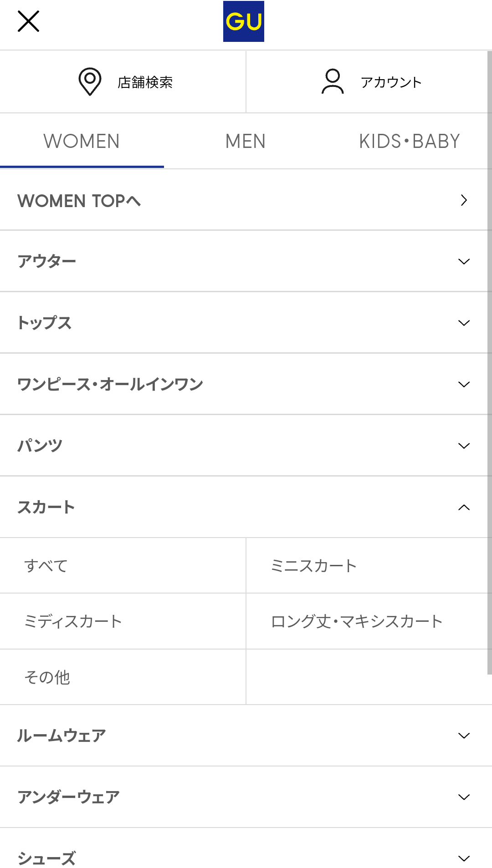Click the store locator pin icon
The image size is (492, 868).
(90, 82)
